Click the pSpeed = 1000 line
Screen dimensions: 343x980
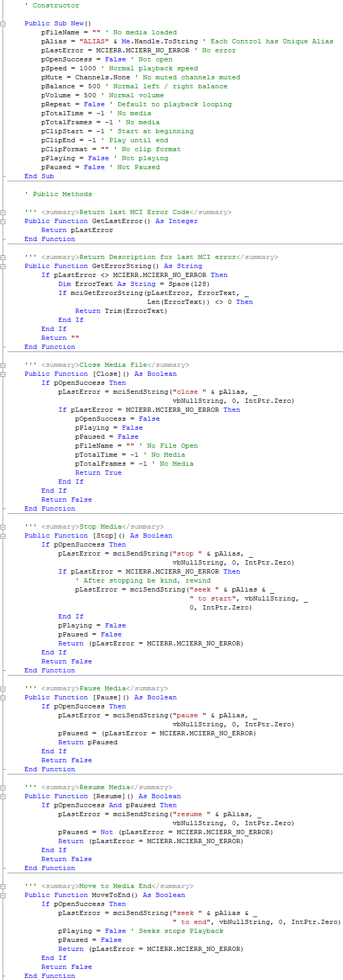(x=120, y=68)
